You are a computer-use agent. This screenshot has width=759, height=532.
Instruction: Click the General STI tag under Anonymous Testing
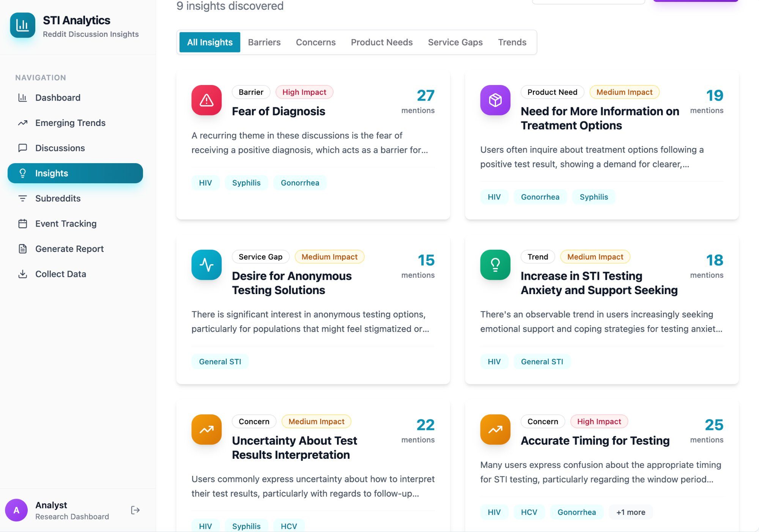[x=220, y=362]
